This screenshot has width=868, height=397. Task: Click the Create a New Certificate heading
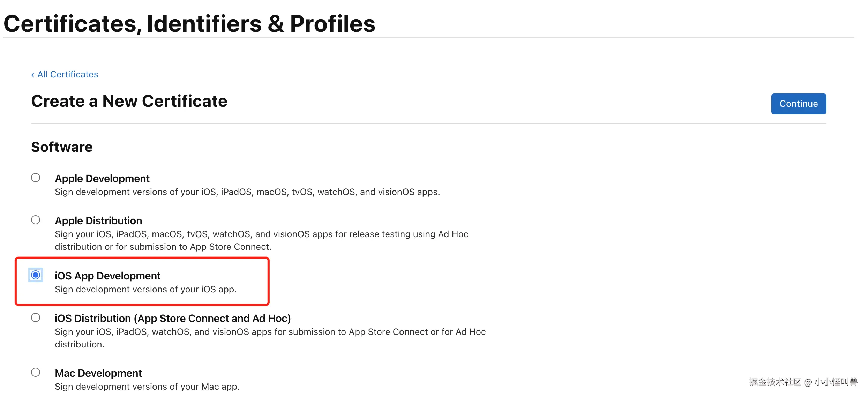(x=129, y=101)
